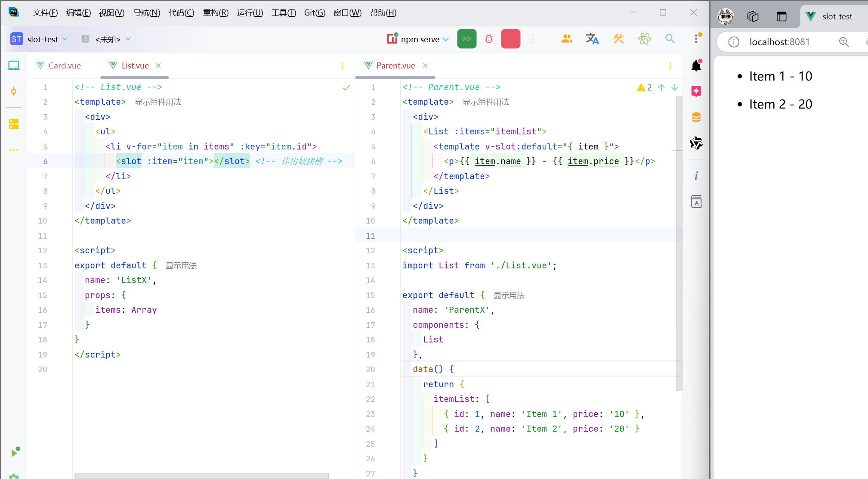The width and height of the screenshot is (868, 479).
Task: Click browser address bar localhost:8081
Action: [779, 42]
